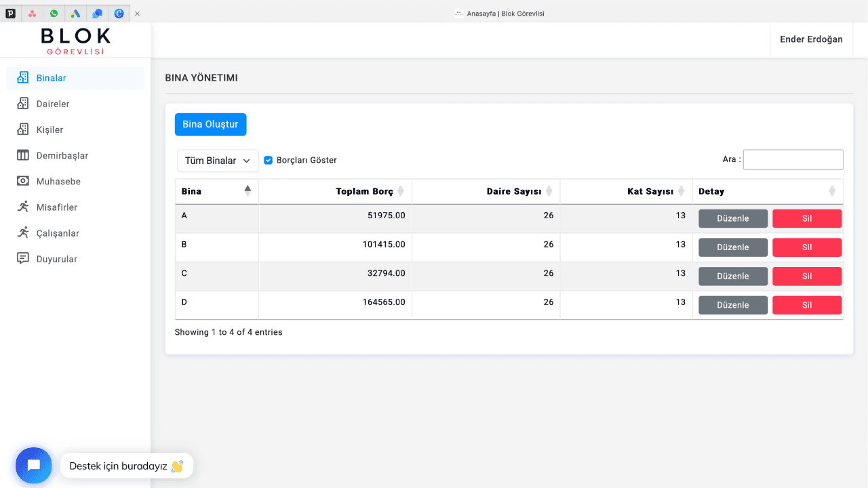Viewport: 868px width, 488px height.
Task: Select the Çalışanlar running person icon
Action: (x=23, y=232)
